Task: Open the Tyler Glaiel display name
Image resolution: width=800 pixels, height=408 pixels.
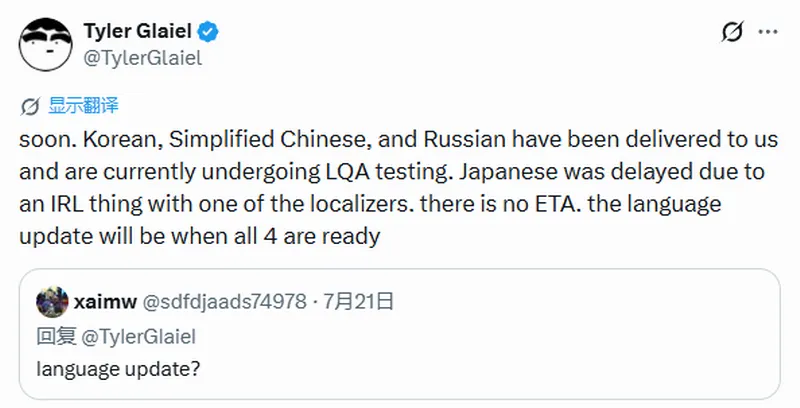Action: 138,32
